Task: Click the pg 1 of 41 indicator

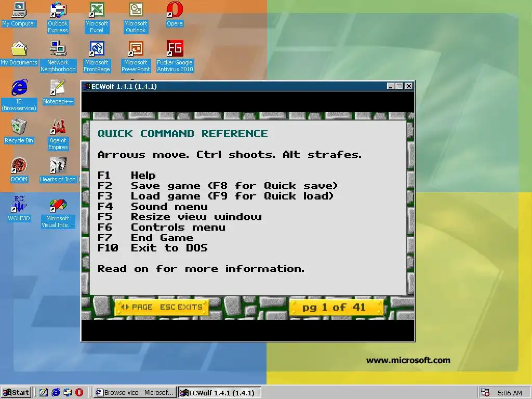Action: (336, 308)
